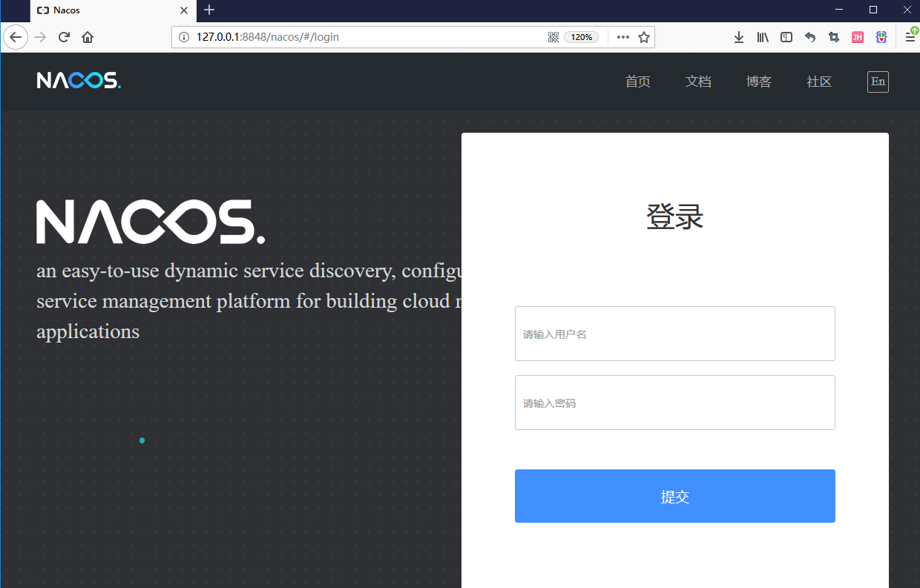Screen dimensions: 920x588
Task: Focus the 请输入用户名 username field
Action: (675, 334)
